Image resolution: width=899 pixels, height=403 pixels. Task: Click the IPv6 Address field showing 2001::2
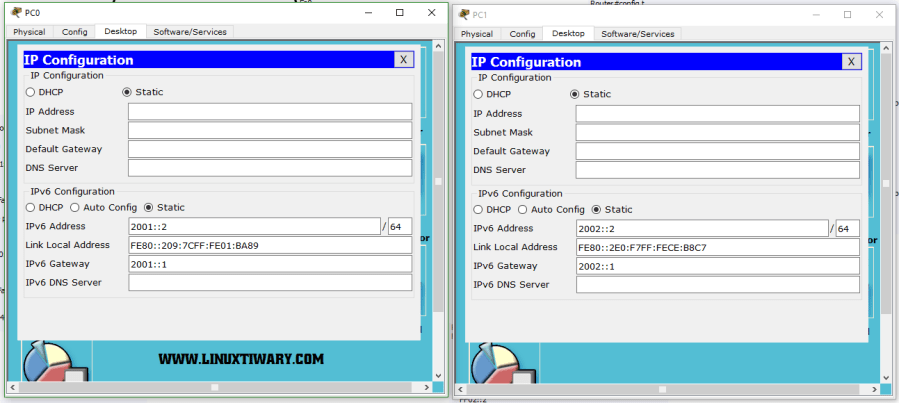click(255, 226)
